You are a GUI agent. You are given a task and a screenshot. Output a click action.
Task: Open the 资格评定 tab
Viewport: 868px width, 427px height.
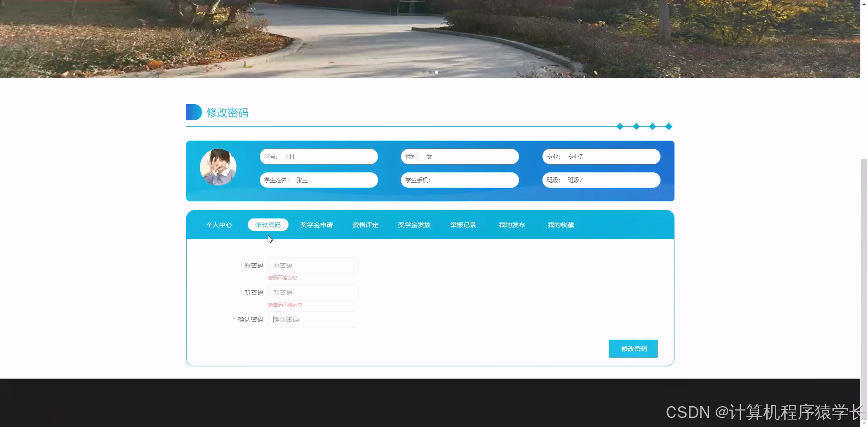(x=365, y=224)
